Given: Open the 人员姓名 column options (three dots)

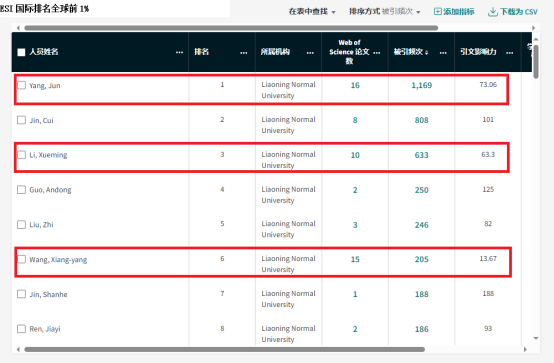Looking at the screenshot, I should (179, 52).
